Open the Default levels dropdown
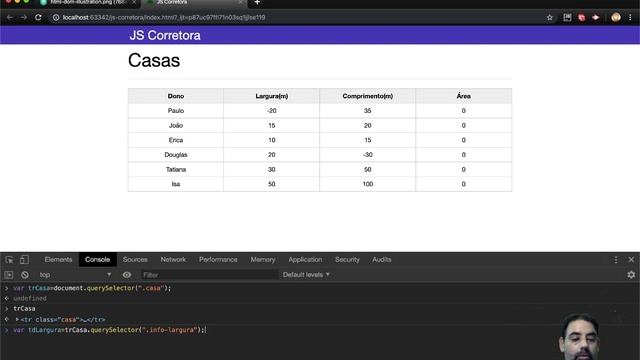The width and height of the screenshot is (640, 360). [x=306, y=275]
